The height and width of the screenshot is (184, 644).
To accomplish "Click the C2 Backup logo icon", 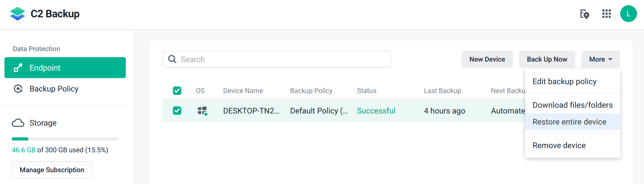I will (x=18, y=14).
